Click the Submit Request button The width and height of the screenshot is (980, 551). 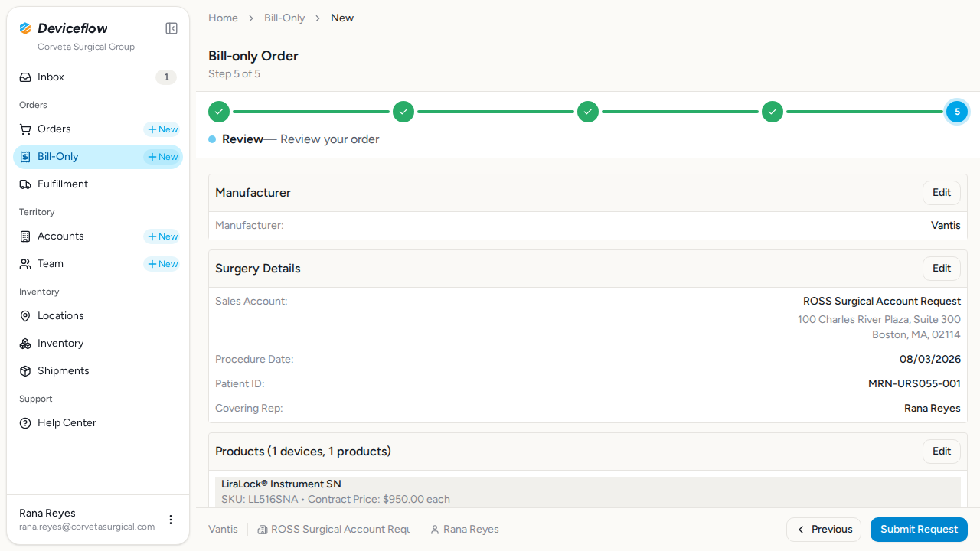click(x=919, y=530)
